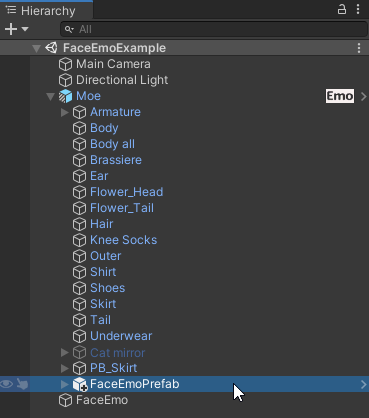Click the Emo button on the Moe row
The image size is (369, 418).
340,96
